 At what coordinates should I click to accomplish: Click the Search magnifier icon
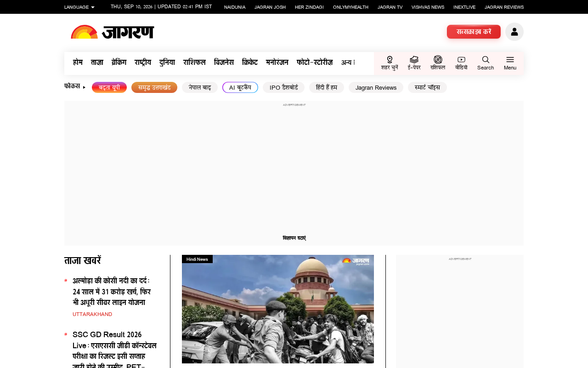[x=486, y=60]
